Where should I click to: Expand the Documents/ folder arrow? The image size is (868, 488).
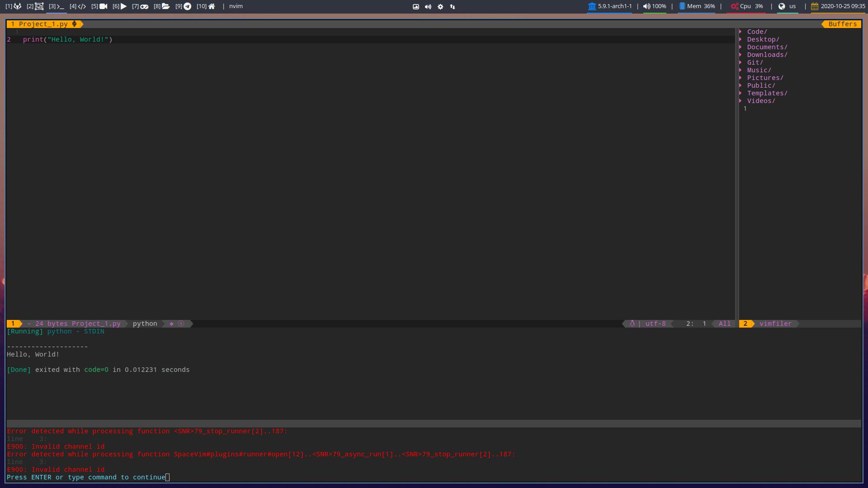(x=741, y=47)
